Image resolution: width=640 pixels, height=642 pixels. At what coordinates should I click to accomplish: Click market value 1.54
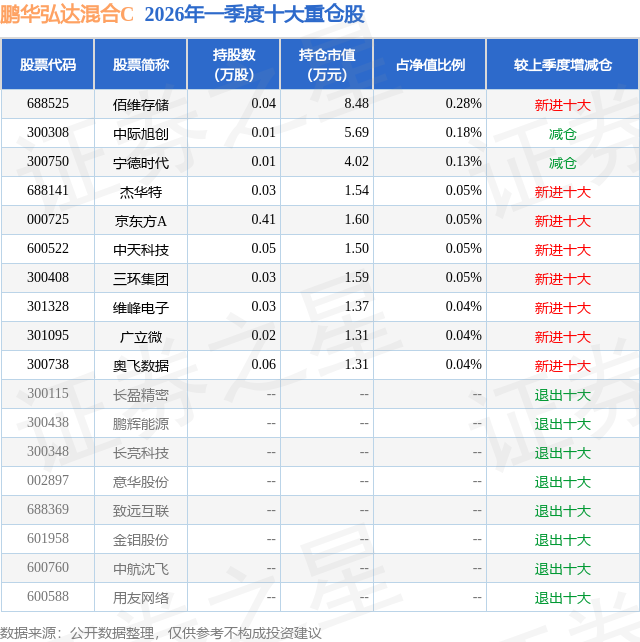pos(356,191)
